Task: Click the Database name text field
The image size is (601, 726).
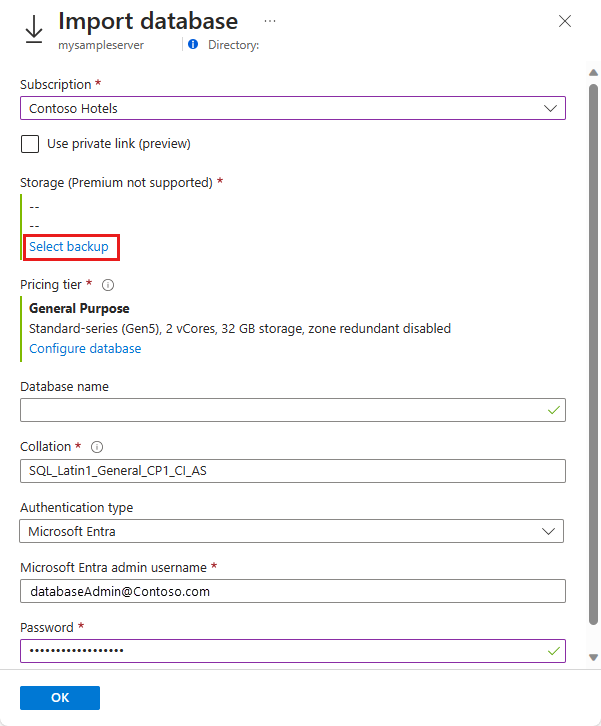Action: click(x=285, y=410)
